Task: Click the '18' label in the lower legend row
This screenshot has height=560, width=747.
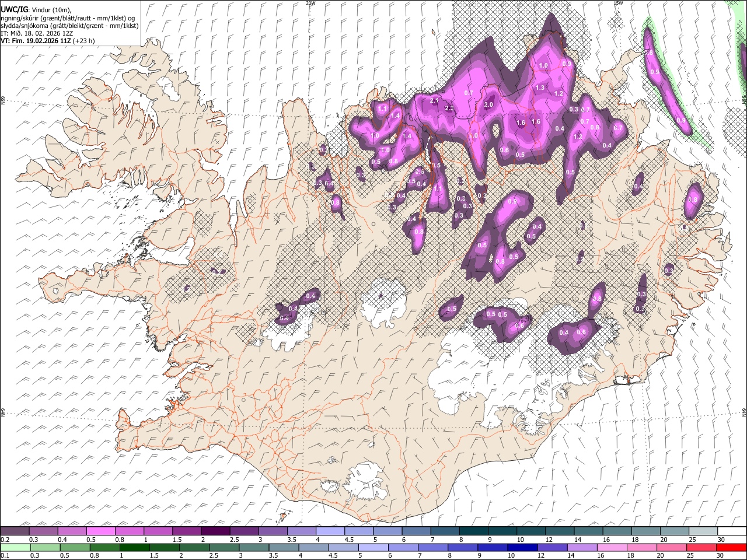Action: tap(631, 555)
